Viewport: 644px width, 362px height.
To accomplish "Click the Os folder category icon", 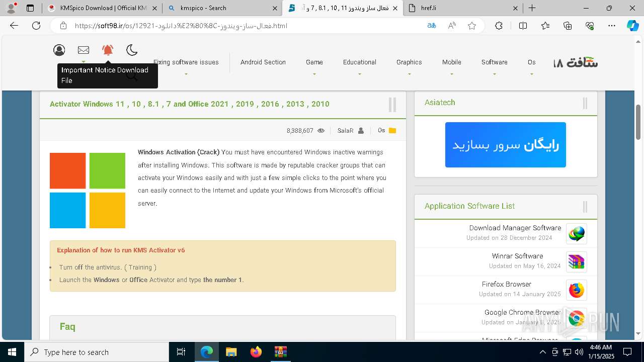I will pyautogui.click(x=392, y=131).
